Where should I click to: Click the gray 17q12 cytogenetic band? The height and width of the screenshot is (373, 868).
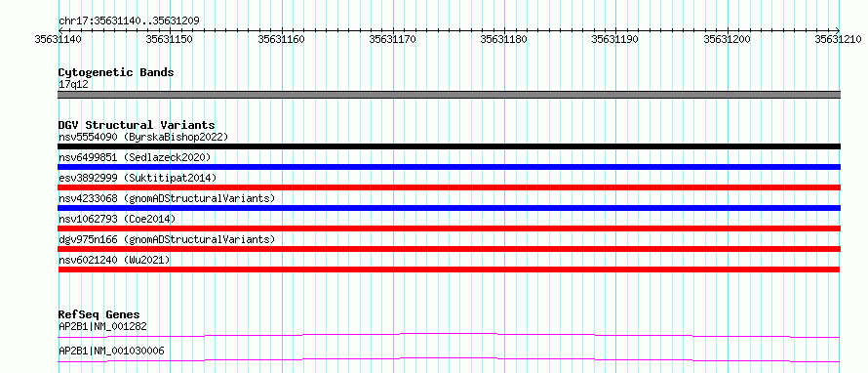click(449, 95)
